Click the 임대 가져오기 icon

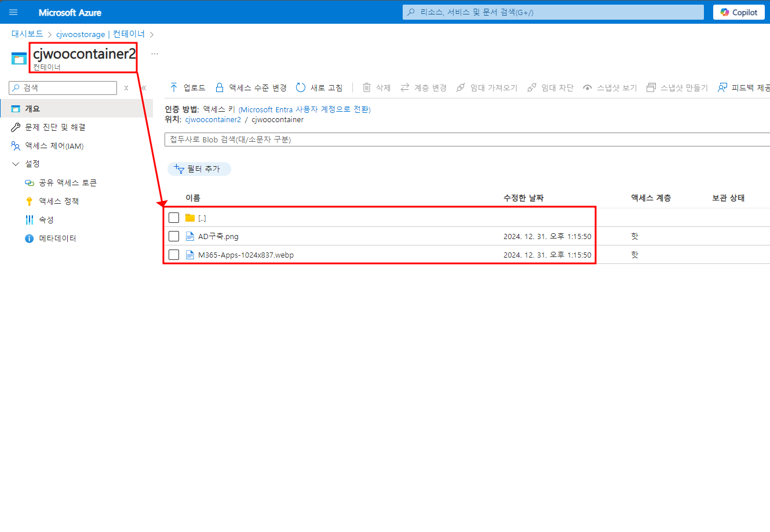[x=461, y=87]
